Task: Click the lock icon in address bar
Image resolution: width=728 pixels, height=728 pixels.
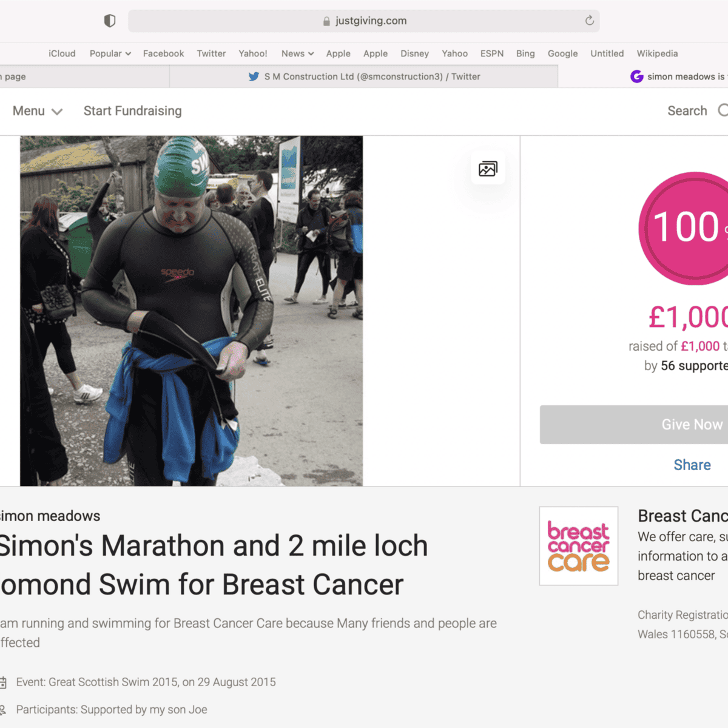Action: tap(326, 21)
